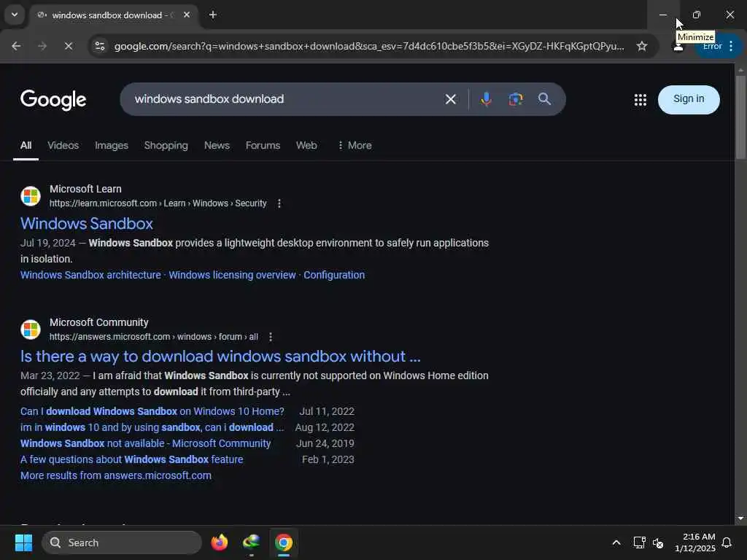Open 'im in windows 10' forum link
This screenshot has width=747, height=560.
click(152, 427)
